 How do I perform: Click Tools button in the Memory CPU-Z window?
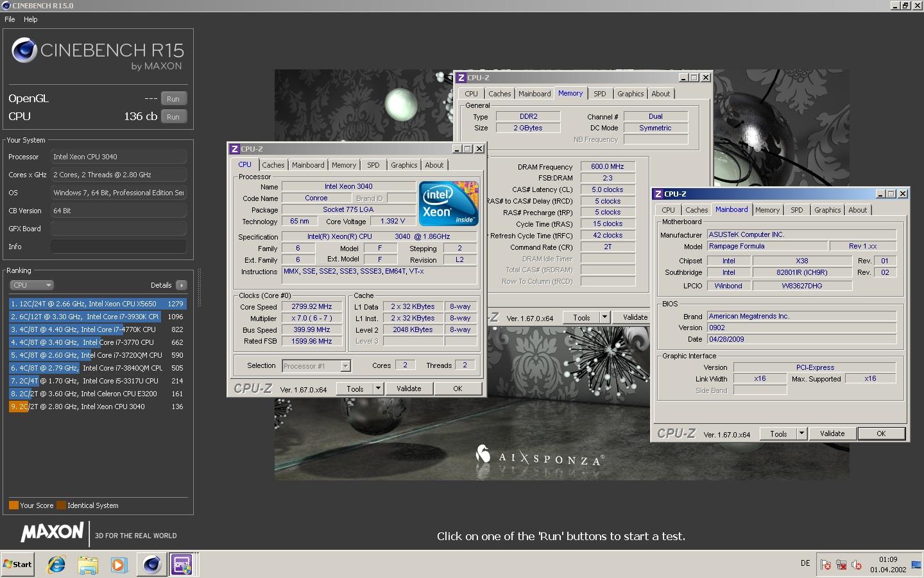(x=581, y=317)
